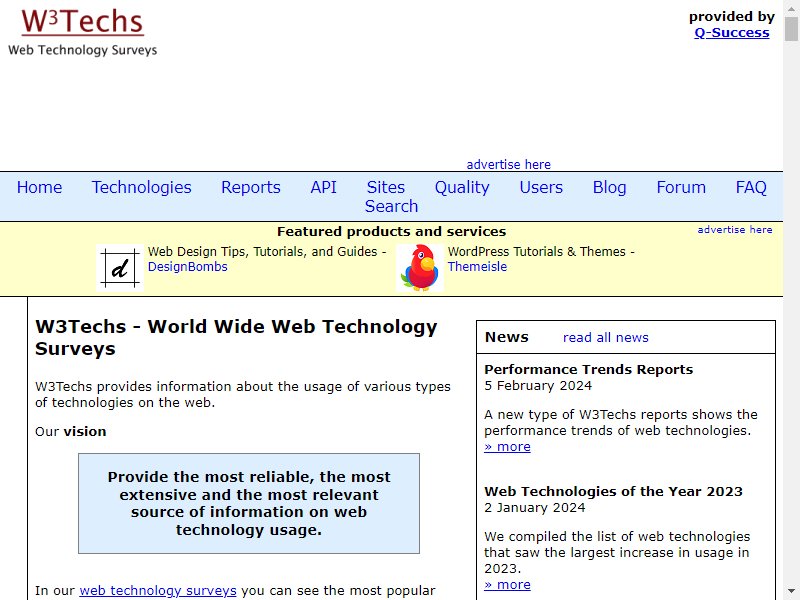Click the blue vision statement box
The height and width of the screenshot is (600, 800).
249,503
